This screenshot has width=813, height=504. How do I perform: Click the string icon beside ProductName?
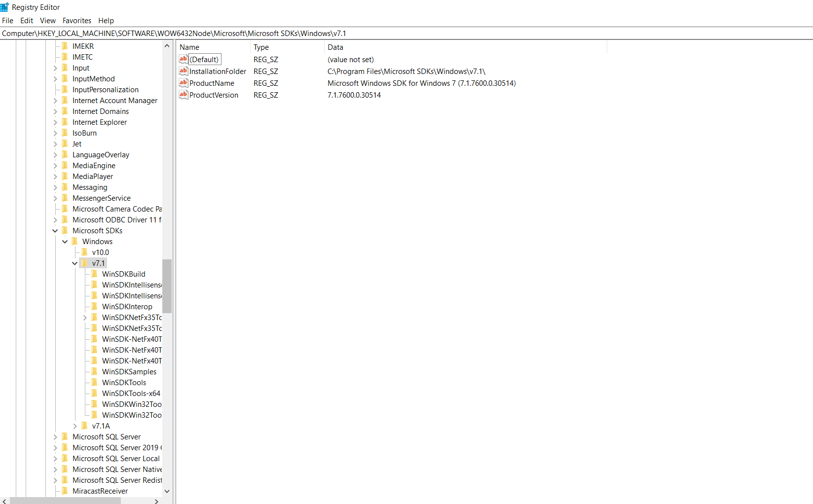[184, 83]
